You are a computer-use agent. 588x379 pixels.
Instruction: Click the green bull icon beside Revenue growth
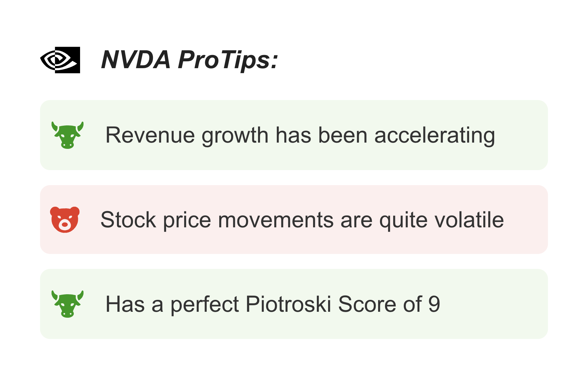click(x=68, y=135)
